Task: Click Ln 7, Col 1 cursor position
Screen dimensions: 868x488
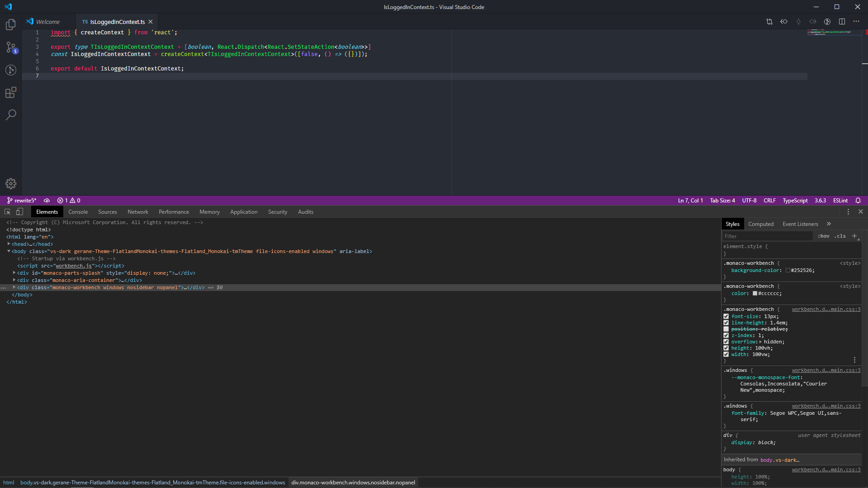Action: click(x=690, y=201)
